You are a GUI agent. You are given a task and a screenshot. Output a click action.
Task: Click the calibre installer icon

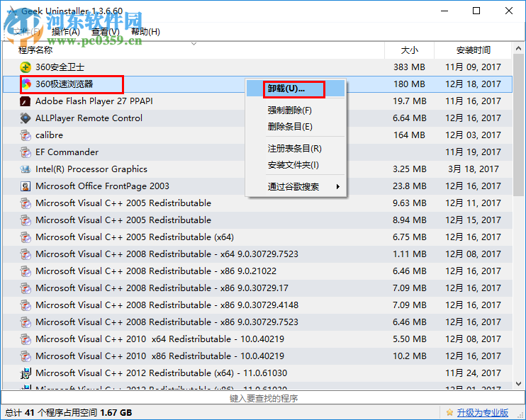[26, 135]
